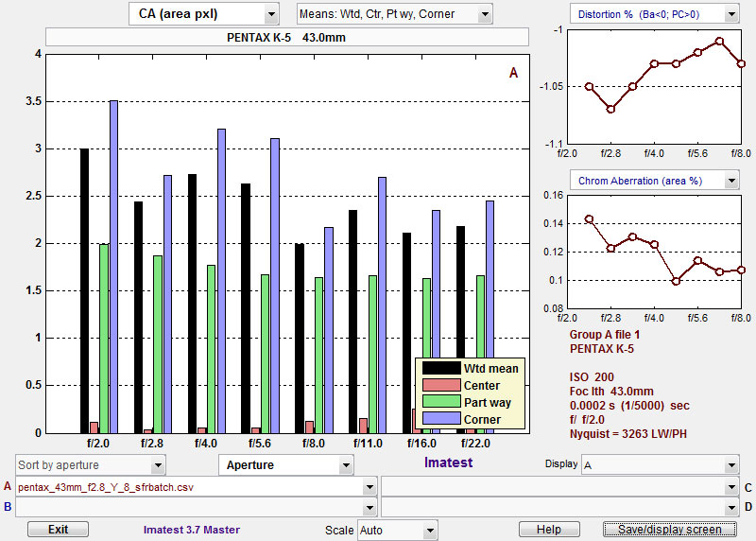Open the Distortion % plot selector
Viewport: 756px width, 541px height.
tap(654, 14)
